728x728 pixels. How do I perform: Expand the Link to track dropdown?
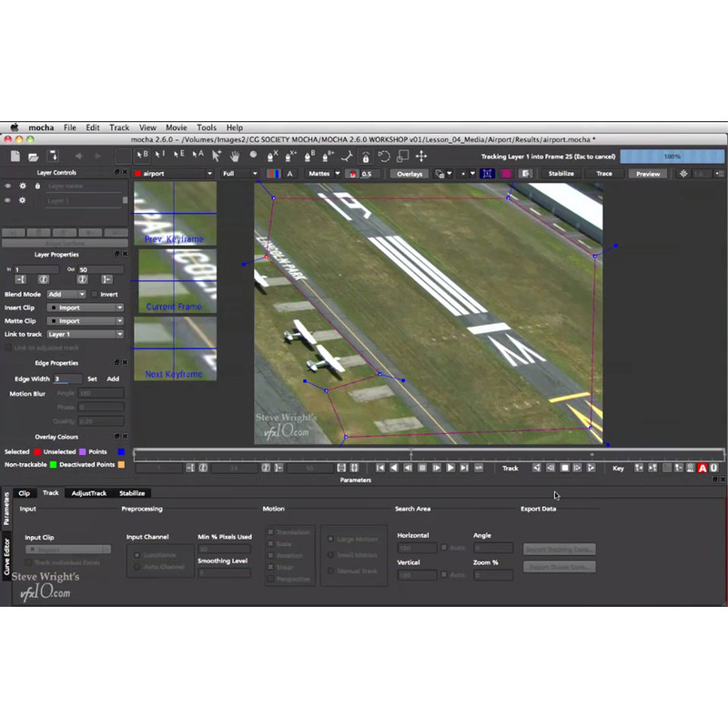(85, 334)
